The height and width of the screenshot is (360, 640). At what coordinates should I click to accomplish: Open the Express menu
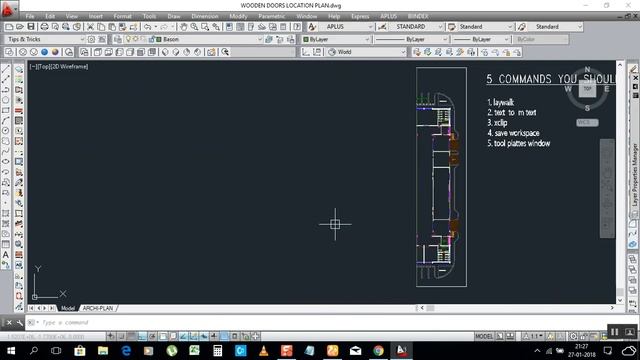(360, 16)
